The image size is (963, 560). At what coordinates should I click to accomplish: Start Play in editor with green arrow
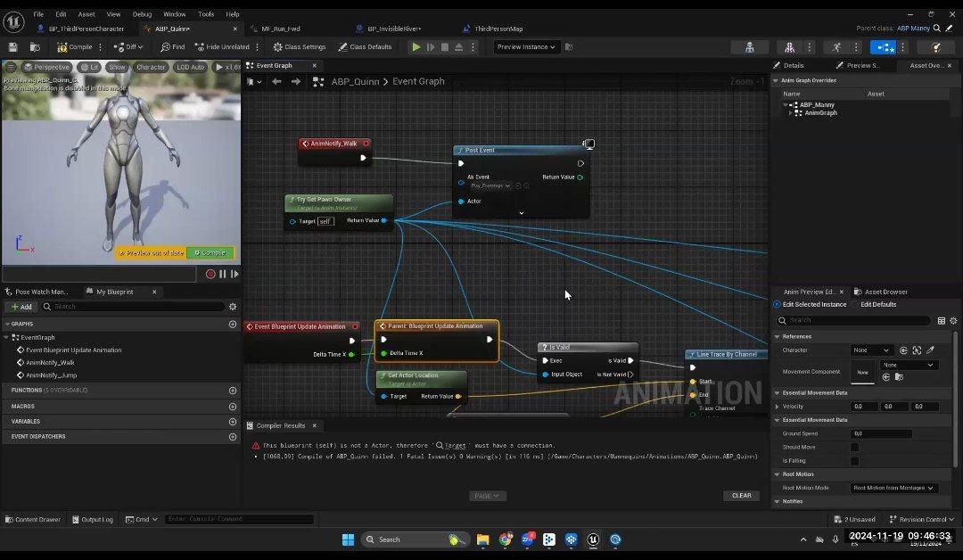click(416, 46)
